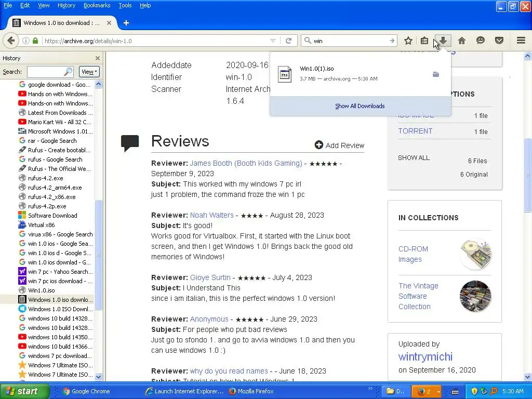
Task: Open James Booth reviewer profile link
Action: click(x=246, y=163)
